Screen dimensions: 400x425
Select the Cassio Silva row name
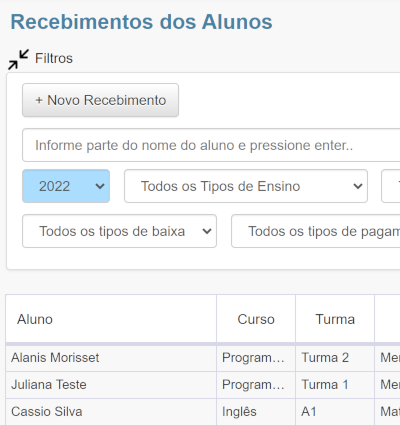(x=47, y=412)
